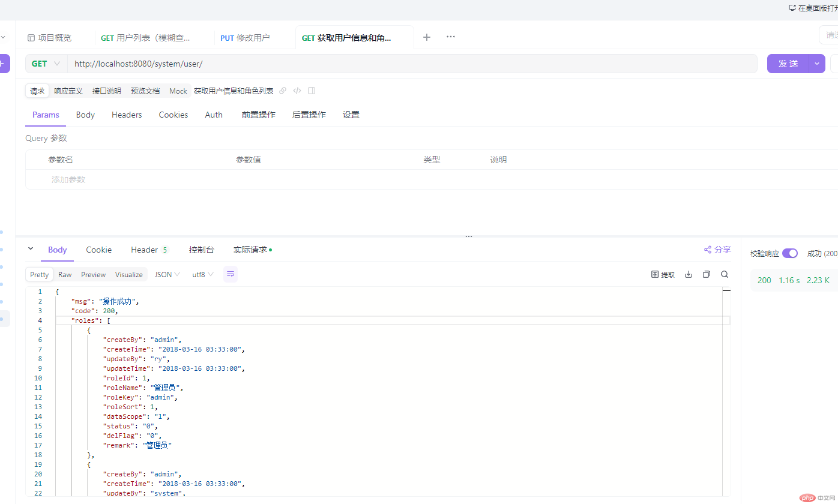This screenshot has width=838, height=504.
Task: Share the response via 分享
Action: pos(718,250)
